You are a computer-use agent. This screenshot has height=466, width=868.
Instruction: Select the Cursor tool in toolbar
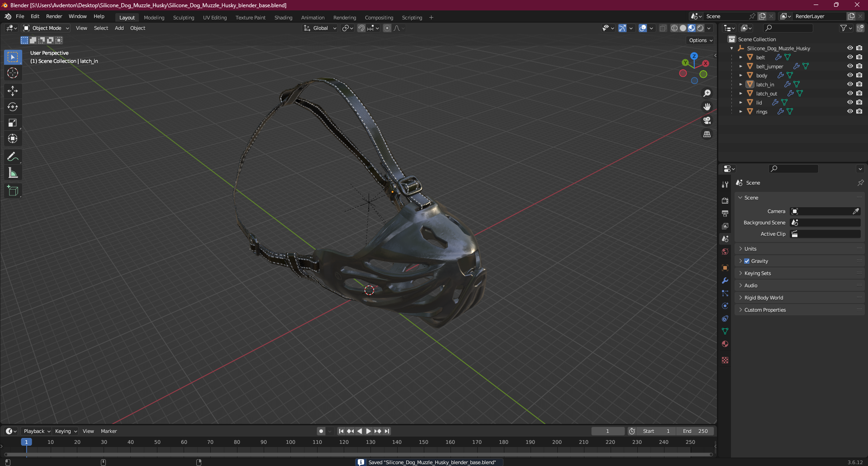13,73
